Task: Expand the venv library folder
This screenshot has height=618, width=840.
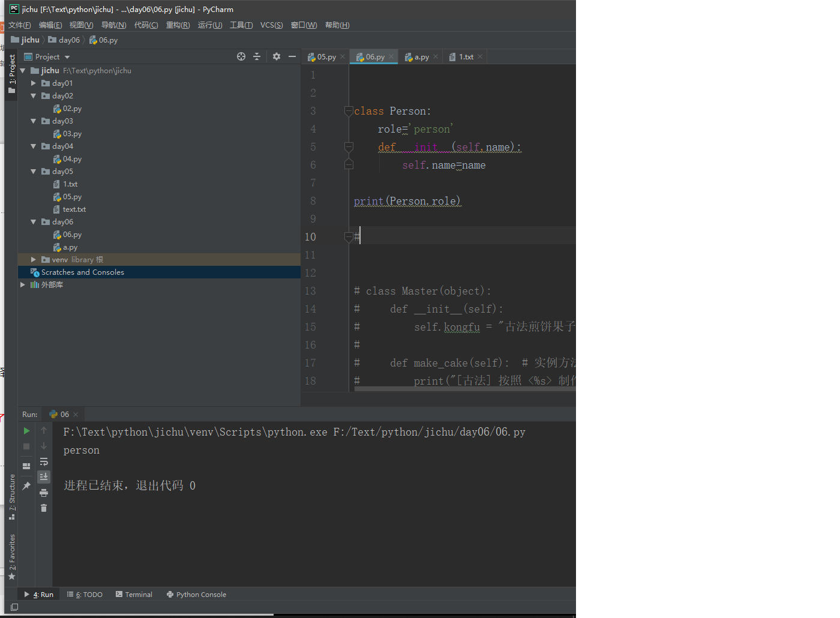Action: click(34, 260)
